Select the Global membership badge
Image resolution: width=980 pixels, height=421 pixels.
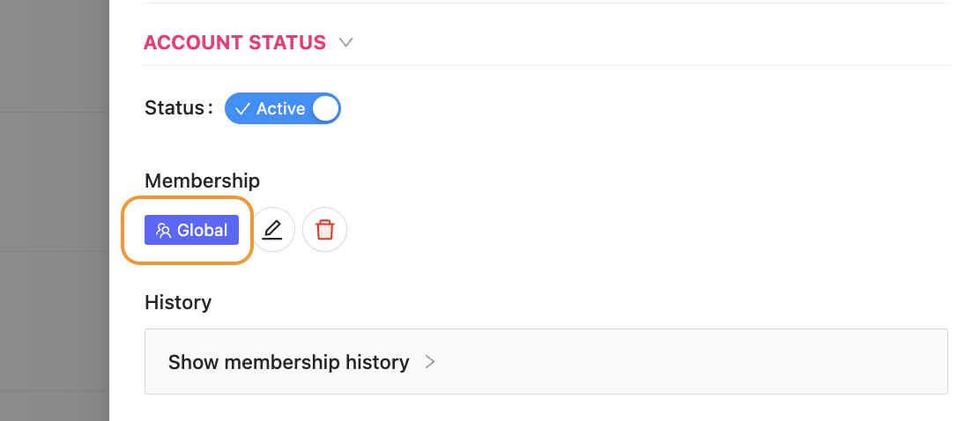tap(191, 231)
